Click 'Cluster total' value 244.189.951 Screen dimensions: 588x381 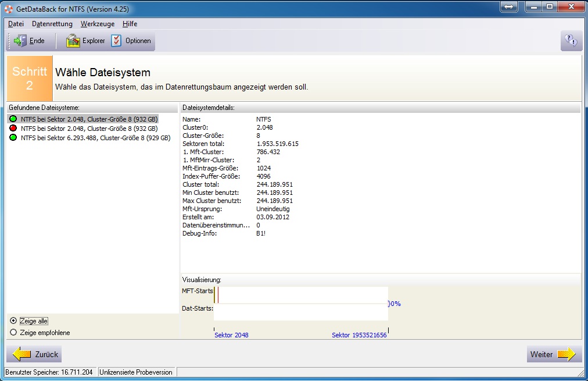point(274,184)
